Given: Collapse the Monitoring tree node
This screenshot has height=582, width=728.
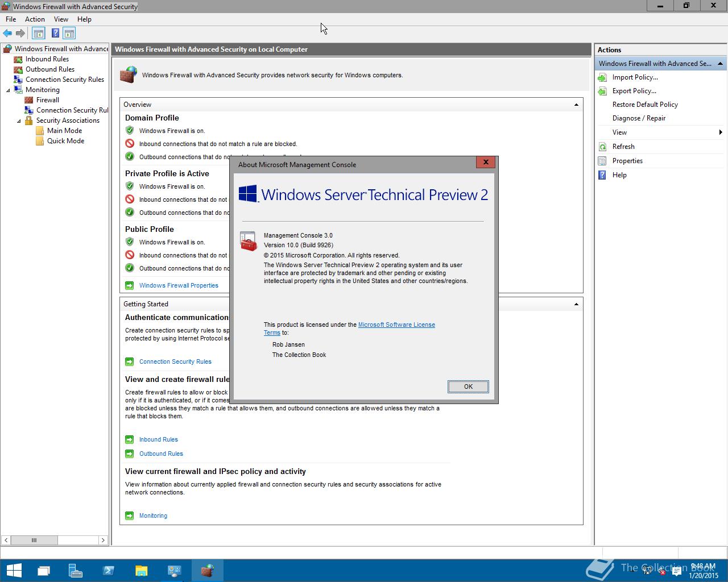Looking at the screenshot, I should [x=8, y=90].
